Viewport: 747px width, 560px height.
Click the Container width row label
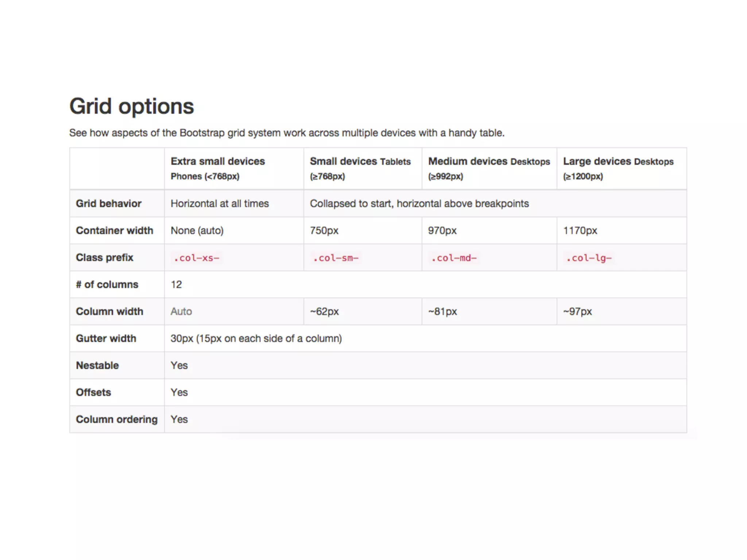(x=115, y=230)
